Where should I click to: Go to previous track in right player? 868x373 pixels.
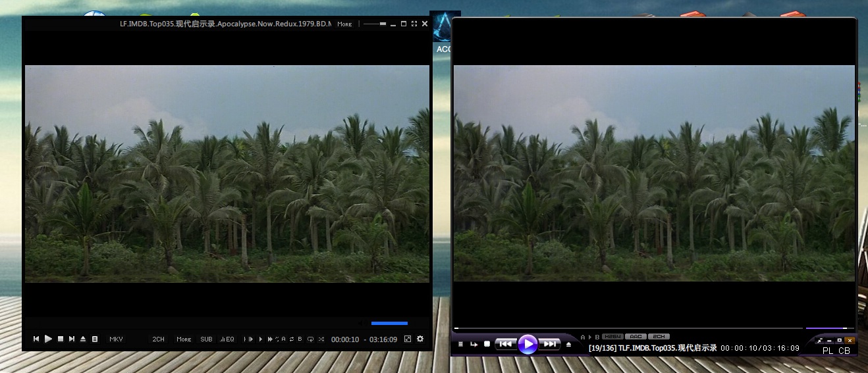(x=505, y=343)
